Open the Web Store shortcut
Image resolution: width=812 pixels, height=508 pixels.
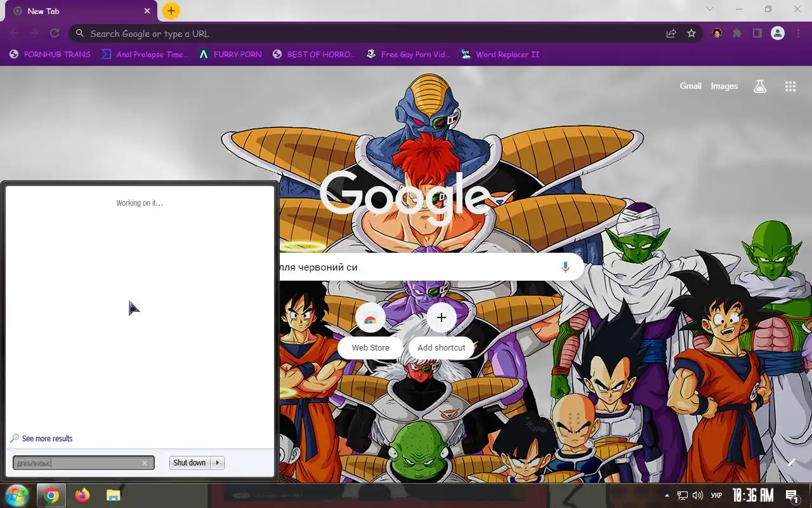tap(370, 330)
